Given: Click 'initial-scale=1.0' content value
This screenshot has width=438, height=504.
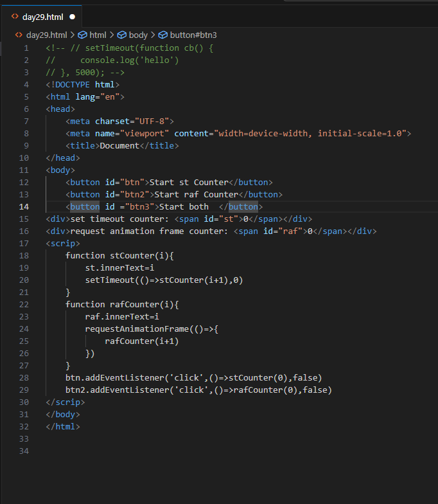Looking at the screenshot, I should (360, 134).
